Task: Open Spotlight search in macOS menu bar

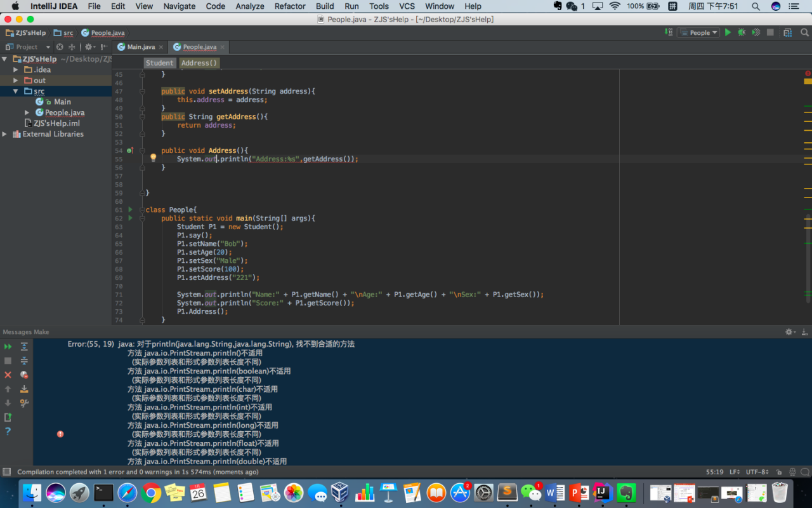Action: [756, 6]
